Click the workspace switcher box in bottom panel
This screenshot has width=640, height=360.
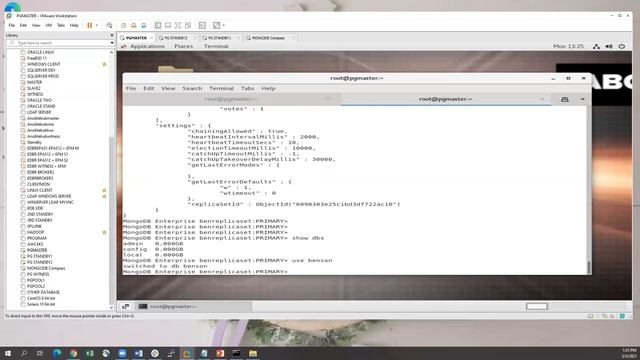[x=537, y=307]
